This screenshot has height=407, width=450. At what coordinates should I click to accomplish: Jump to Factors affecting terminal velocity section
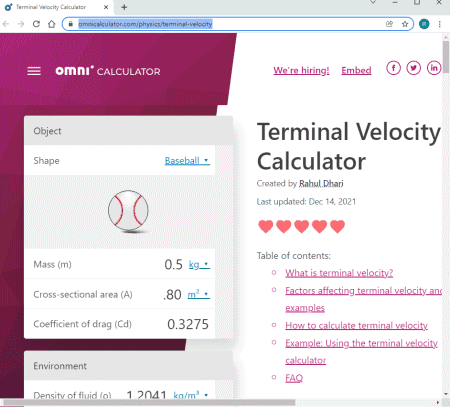click(x=363, y=299)
